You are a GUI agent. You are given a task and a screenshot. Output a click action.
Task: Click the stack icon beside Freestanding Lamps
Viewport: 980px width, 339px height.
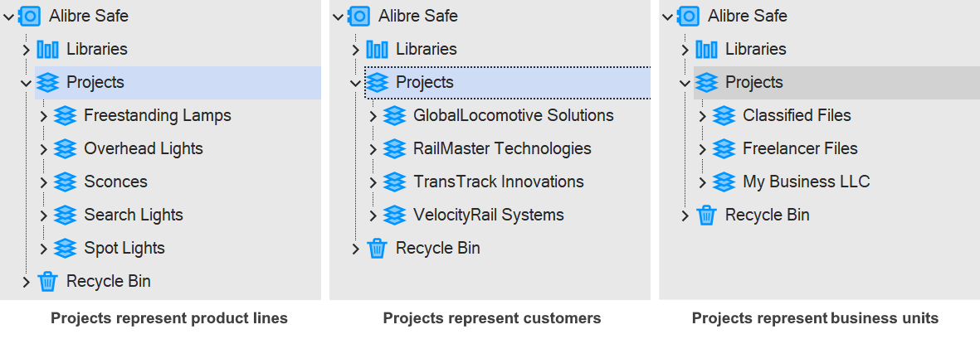65,115
